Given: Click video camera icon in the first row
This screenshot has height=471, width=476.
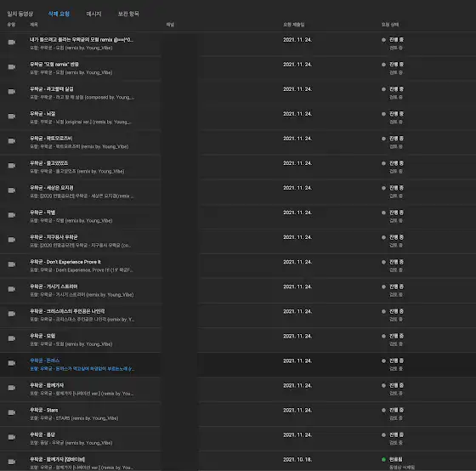Looking at the screenshot, I should [x=12, y=43].
